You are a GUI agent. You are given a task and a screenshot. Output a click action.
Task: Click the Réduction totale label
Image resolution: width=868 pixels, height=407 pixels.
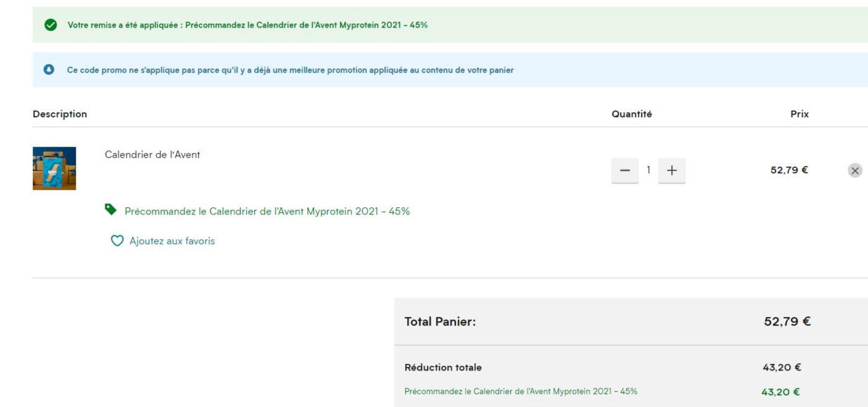coord(443,368)
